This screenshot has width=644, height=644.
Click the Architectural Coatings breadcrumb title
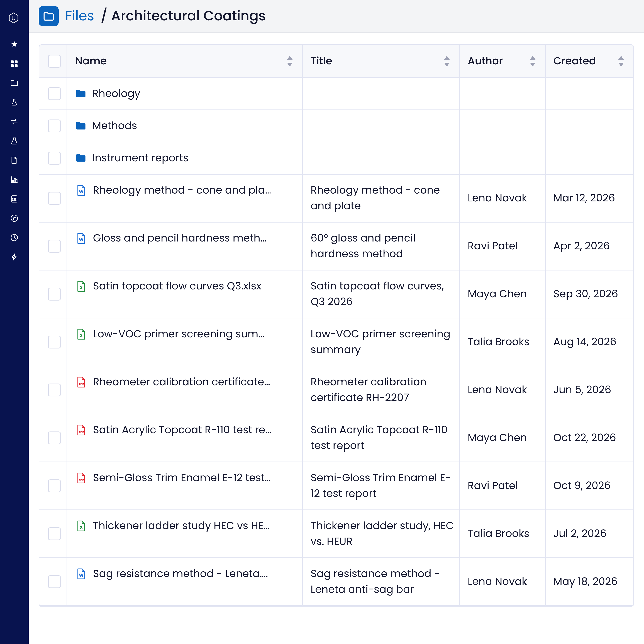pyautogui.click(x=188, y=16)
